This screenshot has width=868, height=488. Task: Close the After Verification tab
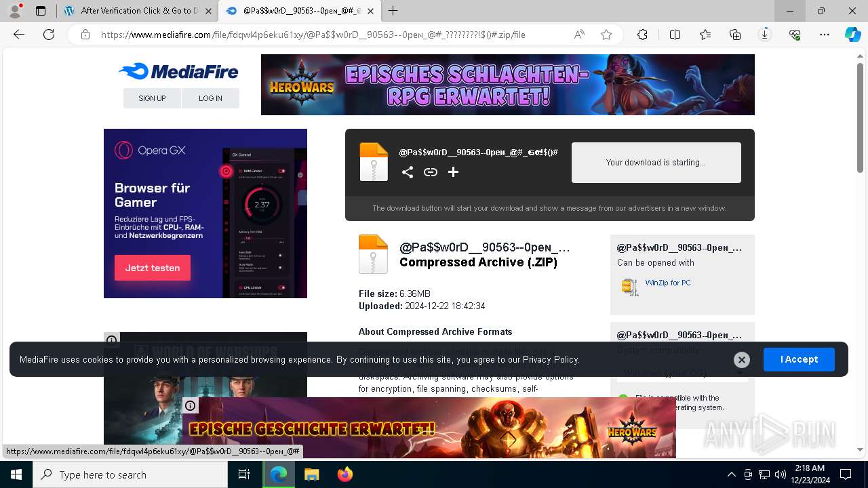tap(208, 11)
